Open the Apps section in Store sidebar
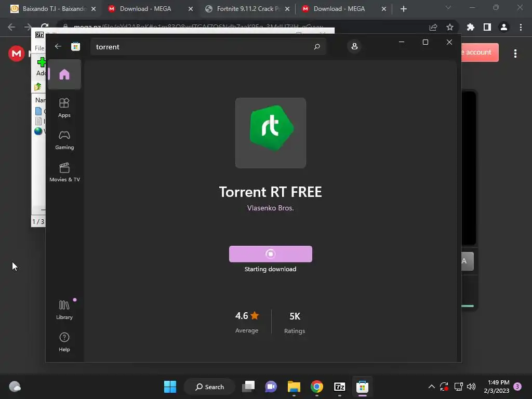This screenshot has width=532, height=399. [64, 108]
